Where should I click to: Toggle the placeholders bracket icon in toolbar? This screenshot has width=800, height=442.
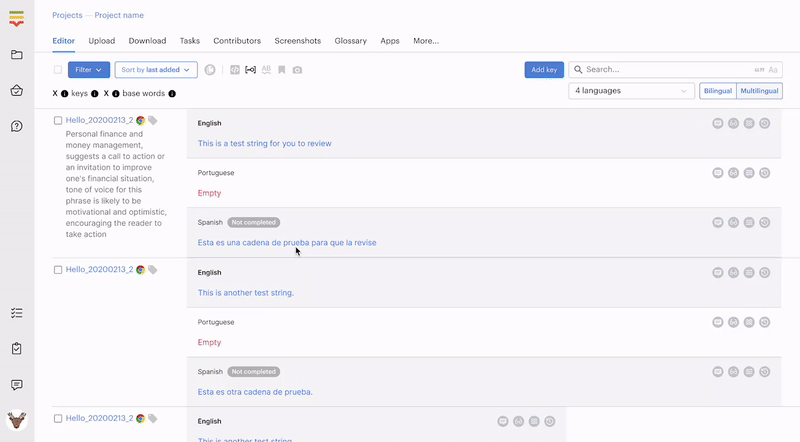click(x=250, y=70)
